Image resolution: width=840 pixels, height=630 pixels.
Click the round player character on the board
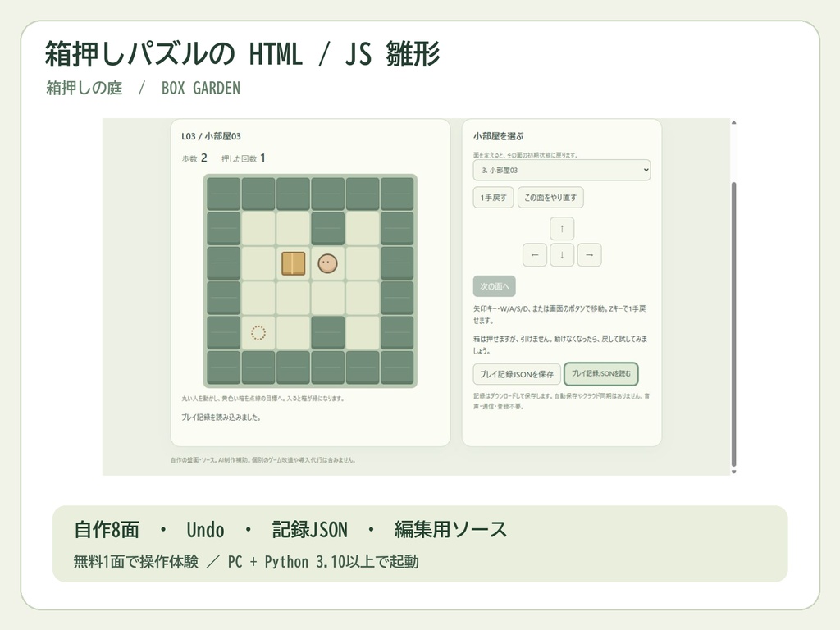coord(327,263)
